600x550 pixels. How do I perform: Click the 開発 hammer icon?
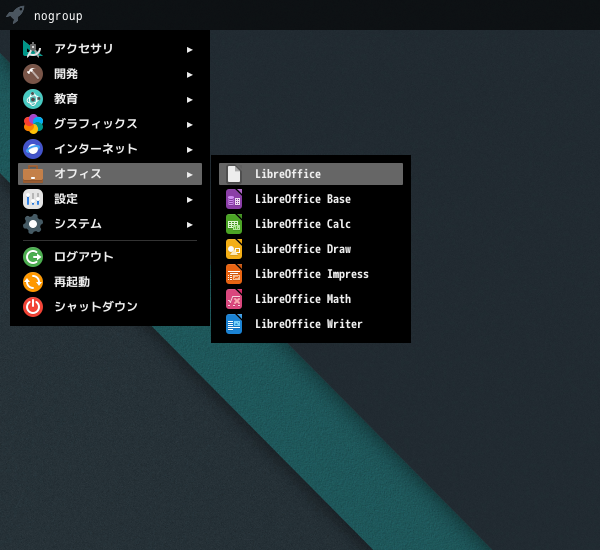33,74
